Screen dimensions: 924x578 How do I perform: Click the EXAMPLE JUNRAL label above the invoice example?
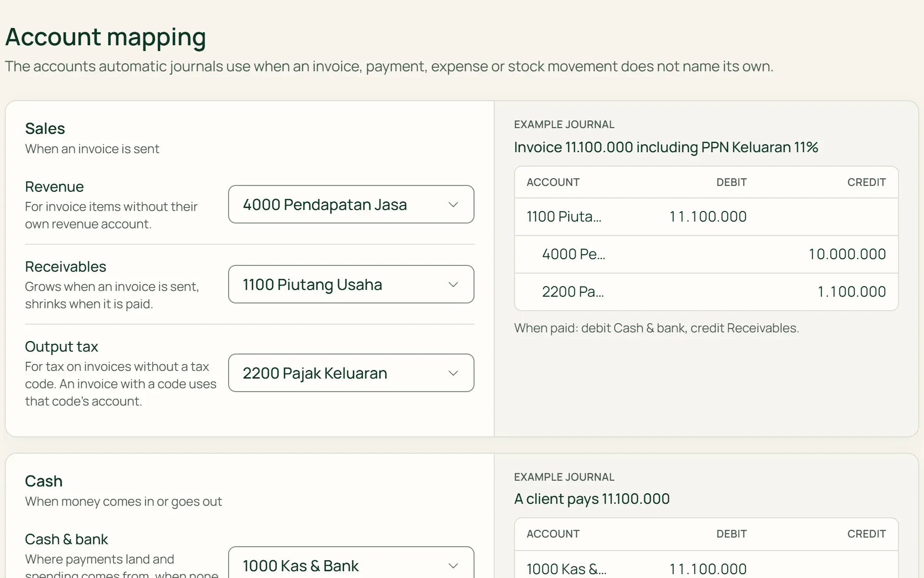(564, 125)
